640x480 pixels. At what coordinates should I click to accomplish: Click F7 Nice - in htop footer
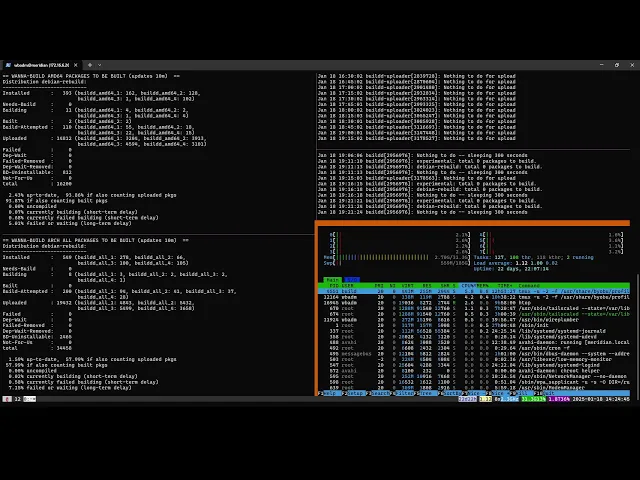click(x=474, y=393)
